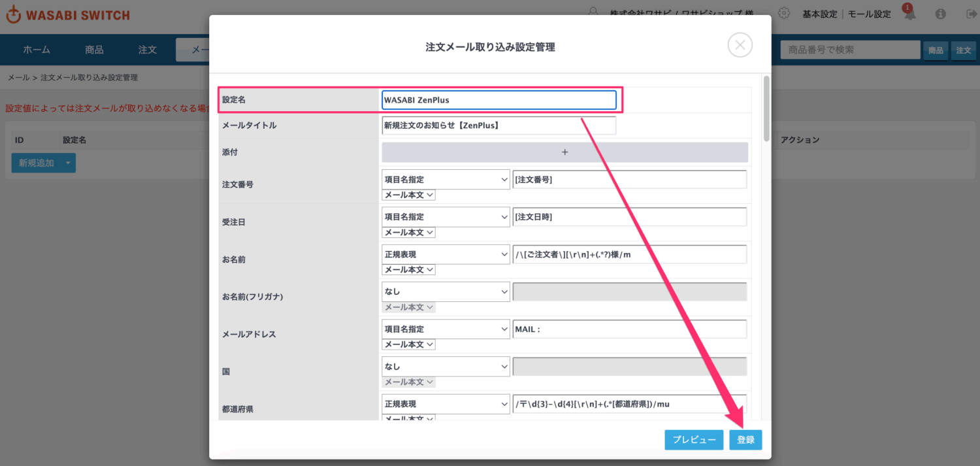Click the メールタイトル row label

tap(249, 125)
